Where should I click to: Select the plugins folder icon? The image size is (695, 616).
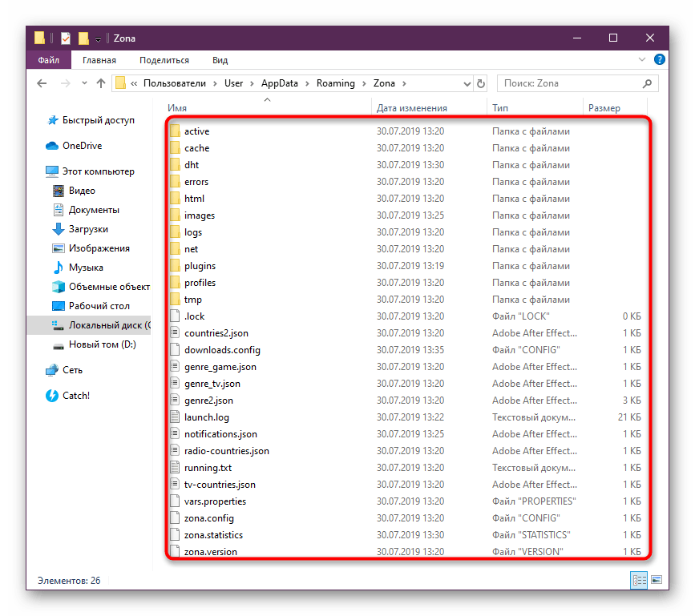(x=175, y=266)
